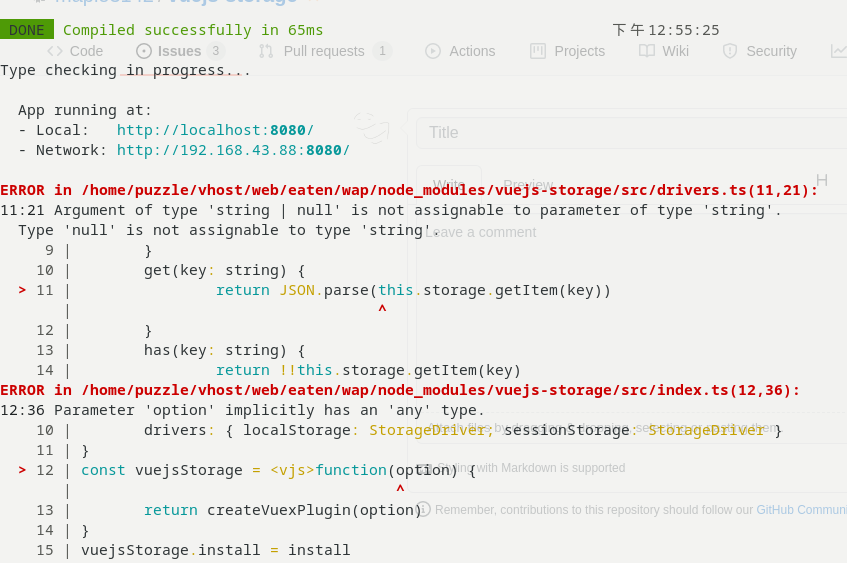Click the App running at: line
The width and height of the screenshot is (847, 563).
click(85, 110)
